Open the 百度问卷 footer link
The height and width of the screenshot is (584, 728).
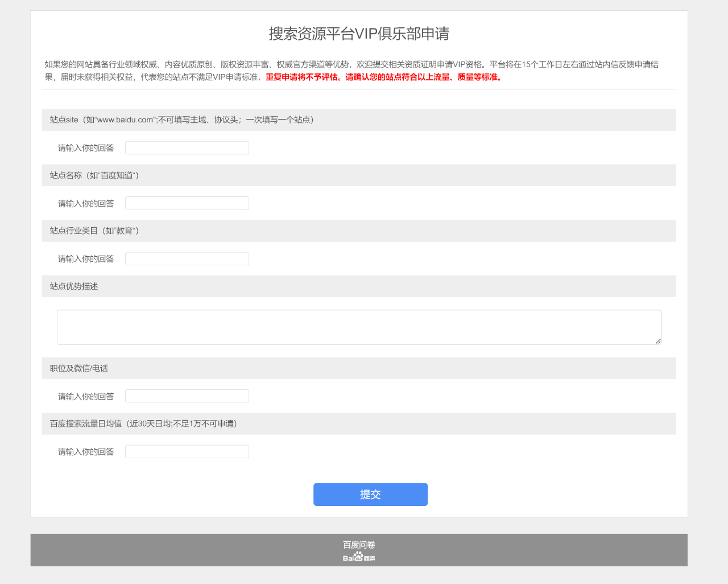[x=359, y=545]
